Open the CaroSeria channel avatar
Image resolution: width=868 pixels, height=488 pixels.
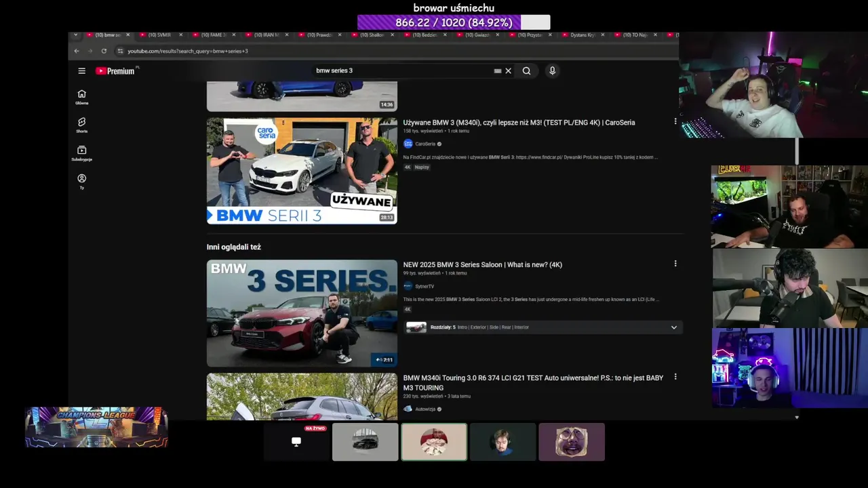point(408,144)
